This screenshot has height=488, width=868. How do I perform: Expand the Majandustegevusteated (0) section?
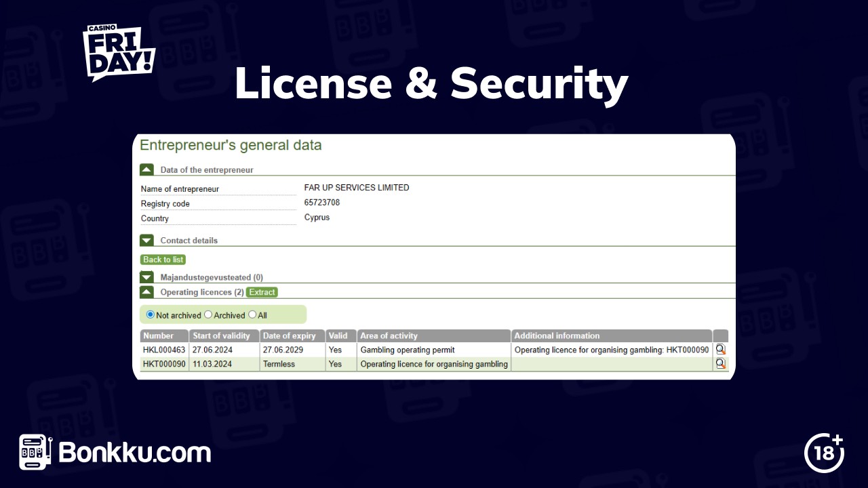tap(146, 277)
